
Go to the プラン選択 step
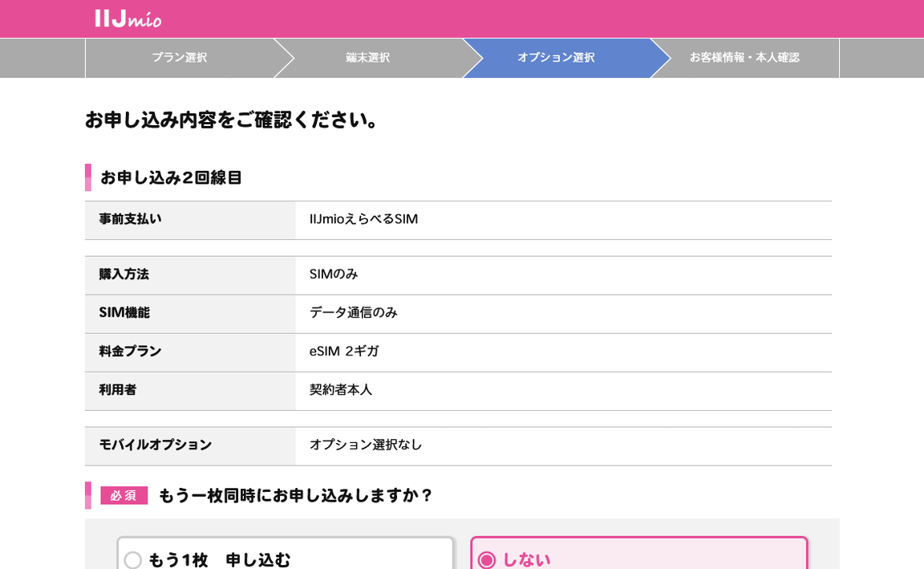point(179,58)
